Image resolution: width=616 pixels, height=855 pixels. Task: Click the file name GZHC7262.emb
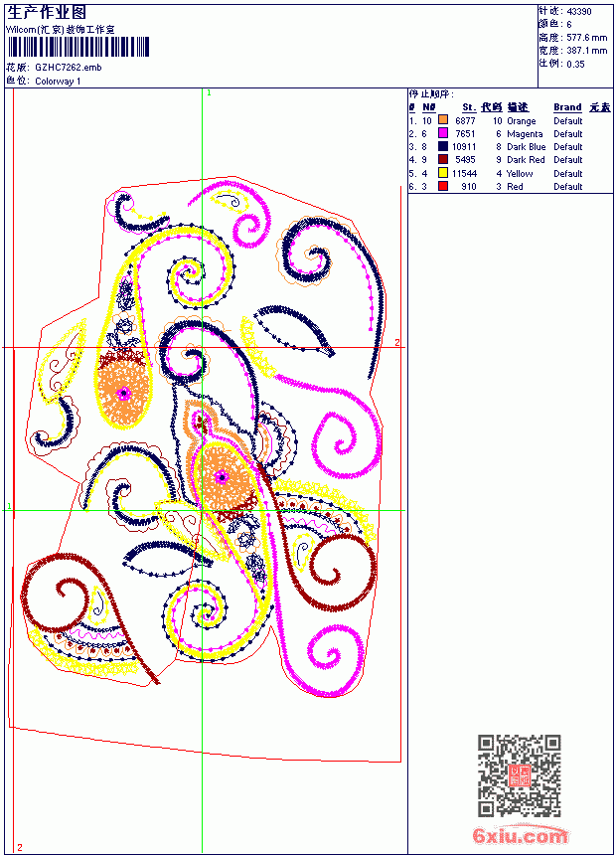tap(69, 68)
